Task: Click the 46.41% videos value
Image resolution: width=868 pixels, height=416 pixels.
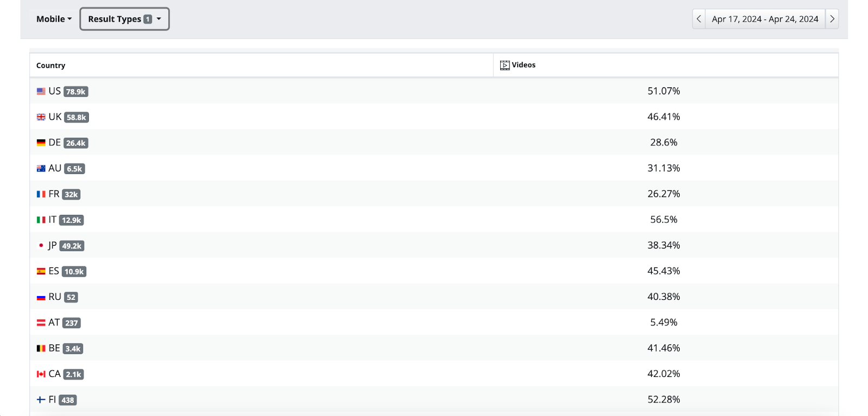Action: pos(664,117)
